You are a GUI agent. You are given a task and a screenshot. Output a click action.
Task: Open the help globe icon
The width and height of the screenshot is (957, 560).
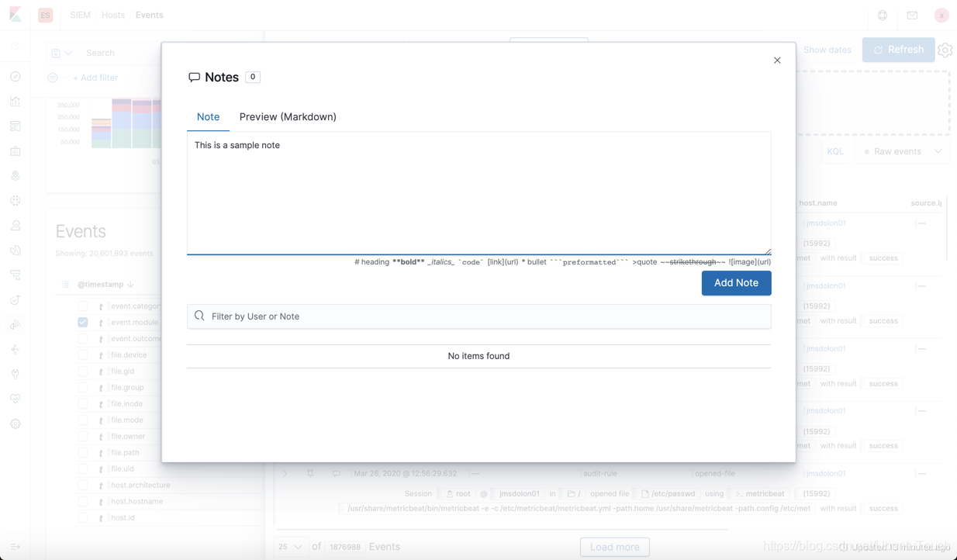883,16
